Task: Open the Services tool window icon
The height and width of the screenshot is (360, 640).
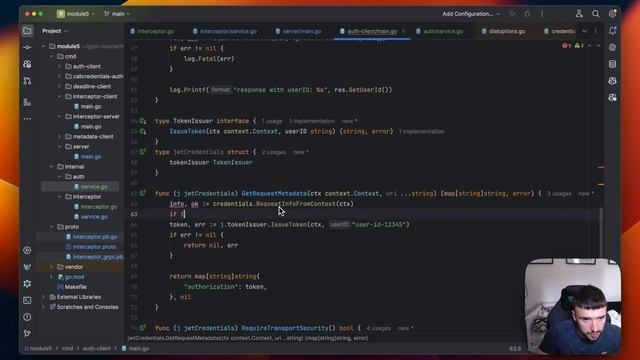Action: (x=27, y=250)
